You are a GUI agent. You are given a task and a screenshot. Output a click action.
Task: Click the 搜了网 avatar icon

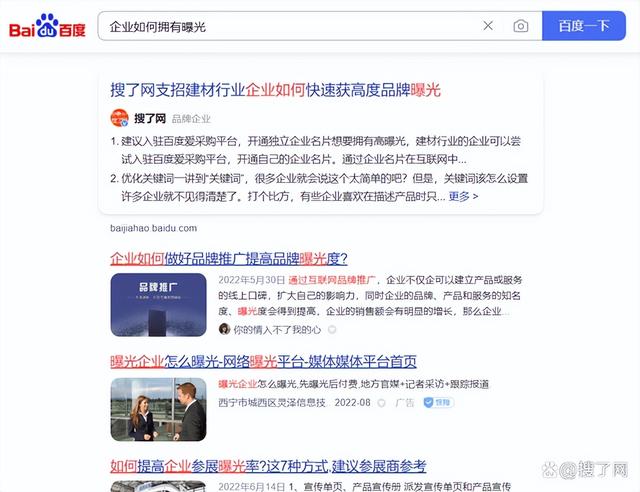(120, 118)
